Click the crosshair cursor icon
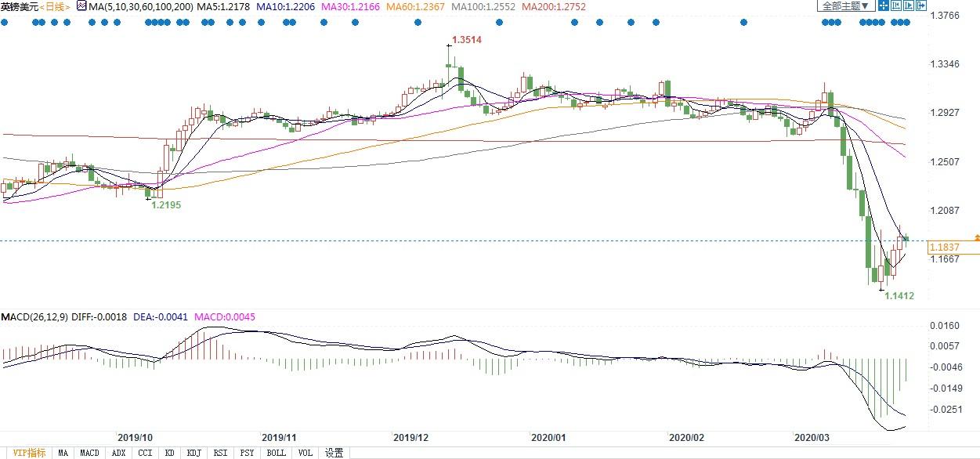Screen dimensions: 980x459 884,5
